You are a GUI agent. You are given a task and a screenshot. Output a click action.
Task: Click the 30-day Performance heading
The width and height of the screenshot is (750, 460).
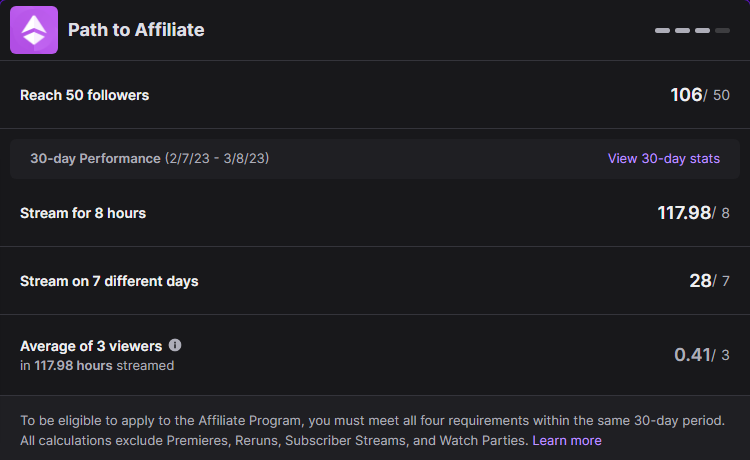pos(95,158)
